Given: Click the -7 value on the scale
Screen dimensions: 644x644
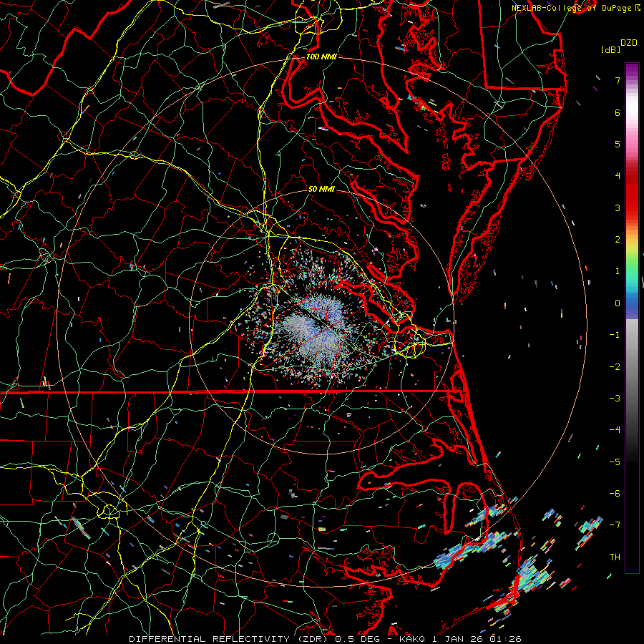Looking at the screenshot, I should pos(615,525).
